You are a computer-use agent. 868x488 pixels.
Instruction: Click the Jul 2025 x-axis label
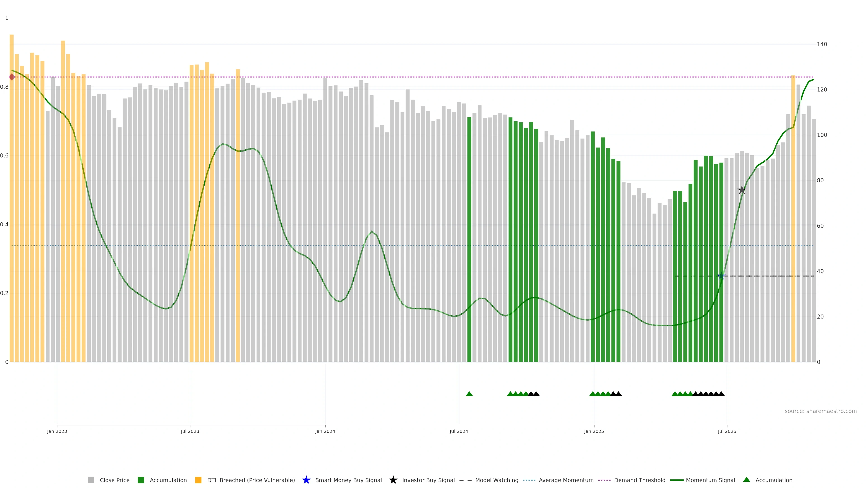click(x=727, y=431)
